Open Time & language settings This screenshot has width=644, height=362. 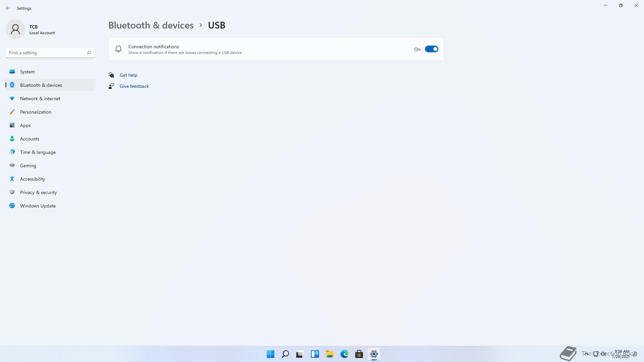[38, 152]
